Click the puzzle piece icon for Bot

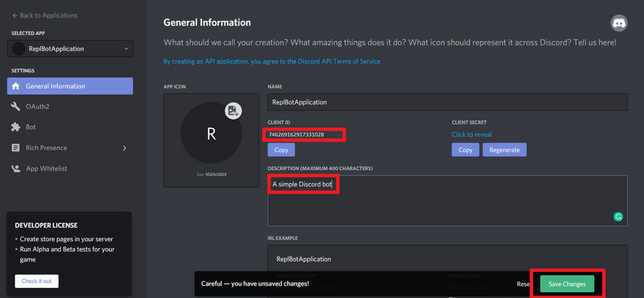click(x=15, y=127)
